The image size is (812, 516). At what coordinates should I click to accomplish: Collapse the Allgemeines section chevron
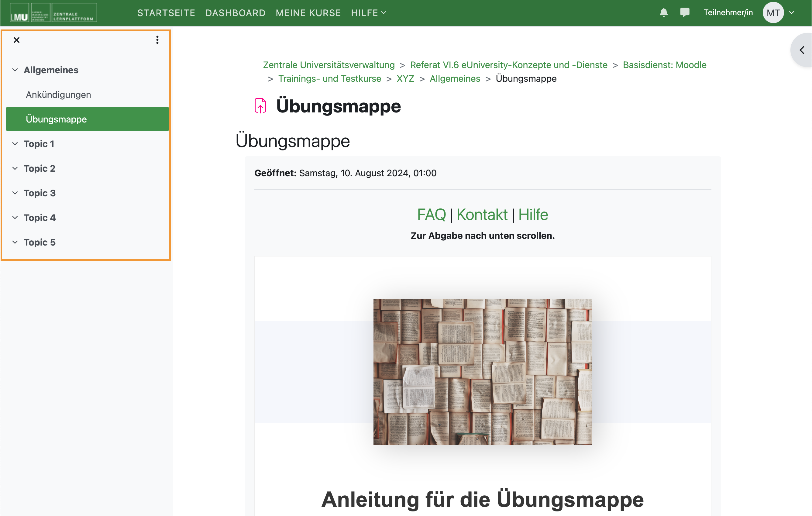[15, 70]
